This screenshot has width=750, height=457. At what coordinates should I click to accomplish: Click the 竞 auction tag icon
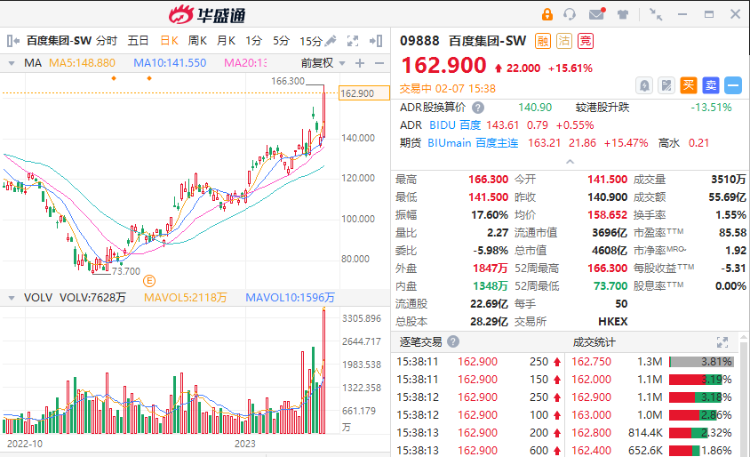(585, 41)
